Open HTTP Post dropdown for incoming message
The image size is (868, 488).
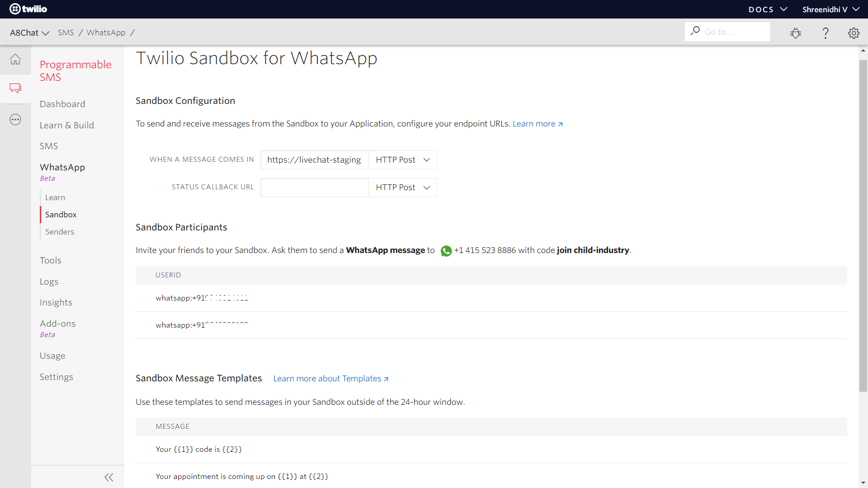click(x=402, y=160)
